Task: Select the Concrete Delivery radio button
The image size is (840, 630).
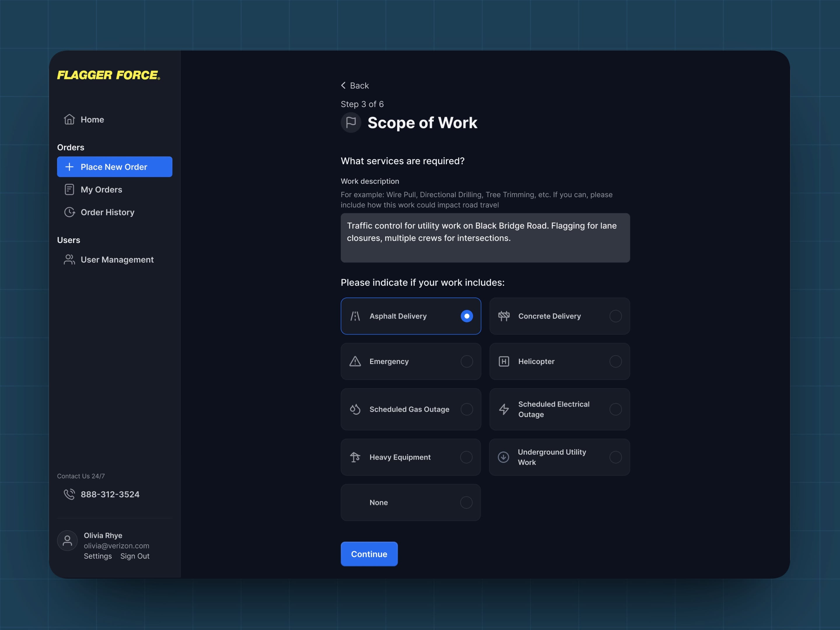Action: point(615,316)
